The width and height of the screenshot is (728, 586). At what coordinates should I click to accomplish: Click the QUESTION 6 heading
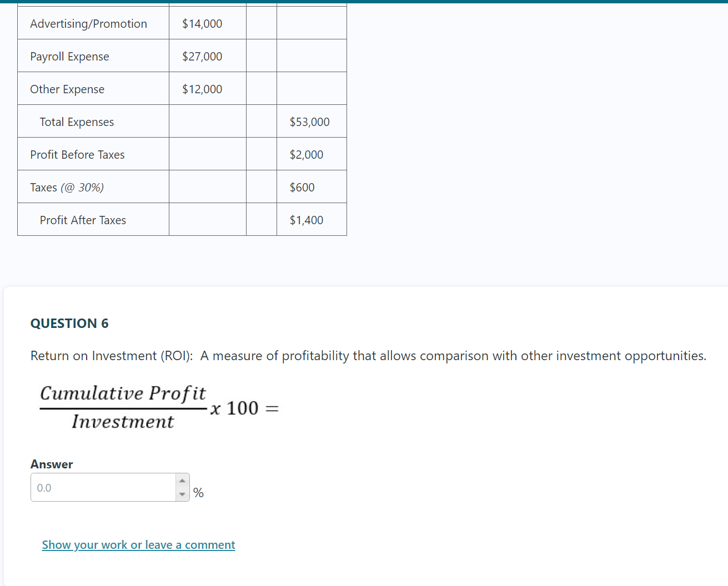pyautogui.click(x=69, y=323)
